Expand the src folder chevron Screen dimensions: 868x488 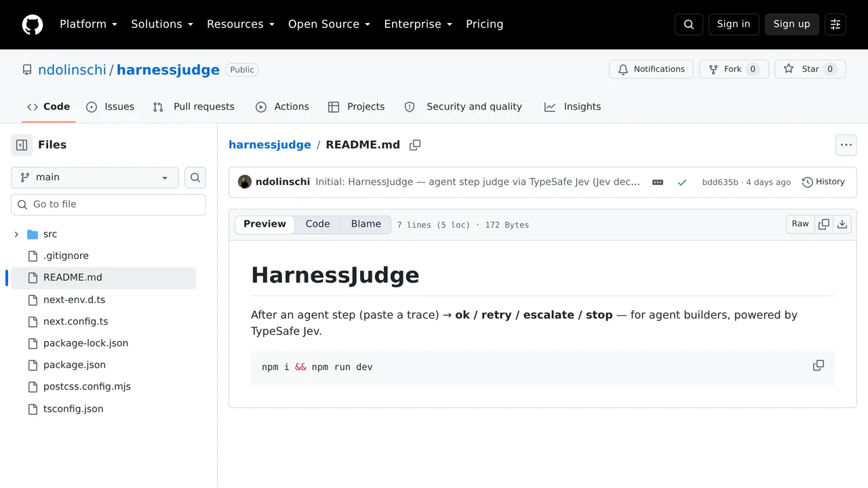[x=16, y=235]
